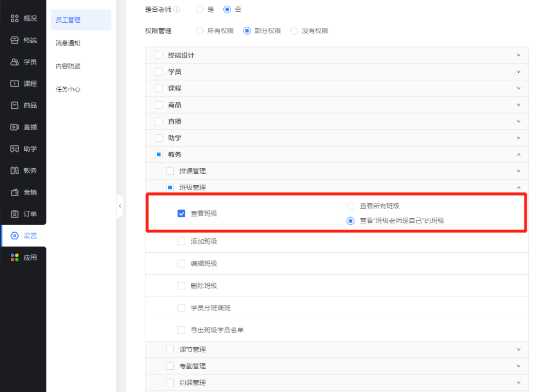Click the 应用 apps icon at sidebar bottom

click(x=23, y=257)
